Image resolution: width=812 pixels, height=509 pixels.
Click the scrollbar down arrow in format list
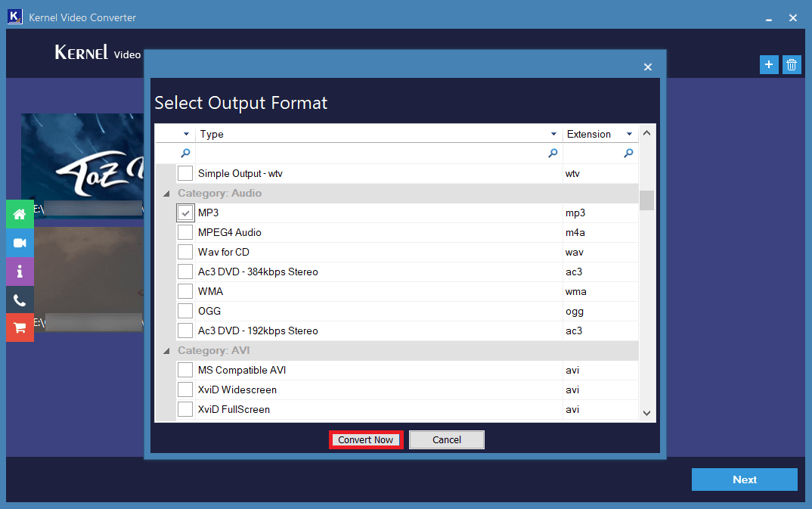click(646, 413)
